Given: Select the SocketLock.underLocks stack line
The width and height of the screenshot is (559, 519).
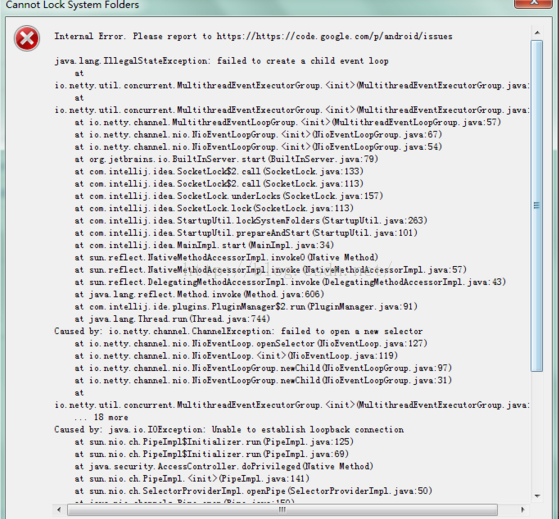Looking at the screenshot, I should coord(229,196).
